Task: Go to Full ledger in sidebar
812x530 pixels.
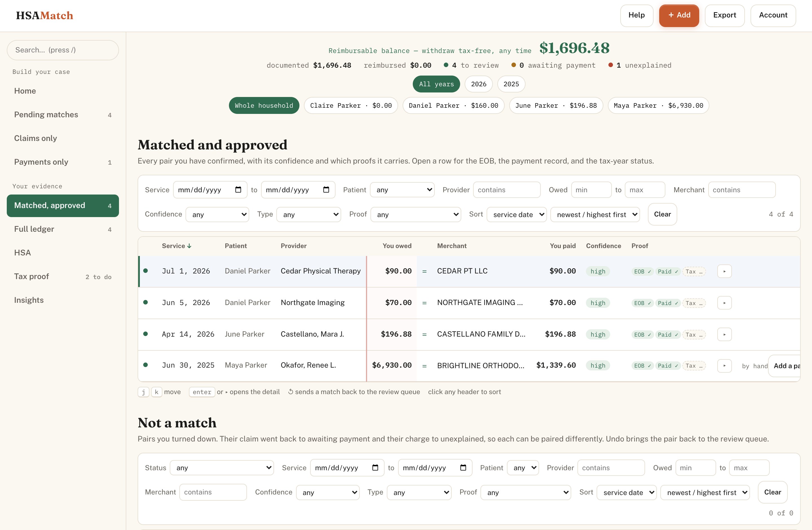Action: 63,229
